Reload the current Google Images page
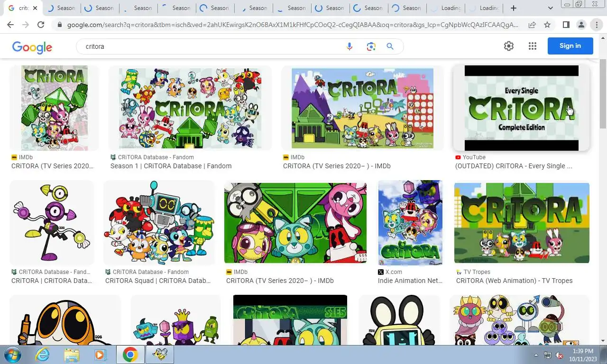The width and height of the screenshot is (607, 364). coord(41,25)
